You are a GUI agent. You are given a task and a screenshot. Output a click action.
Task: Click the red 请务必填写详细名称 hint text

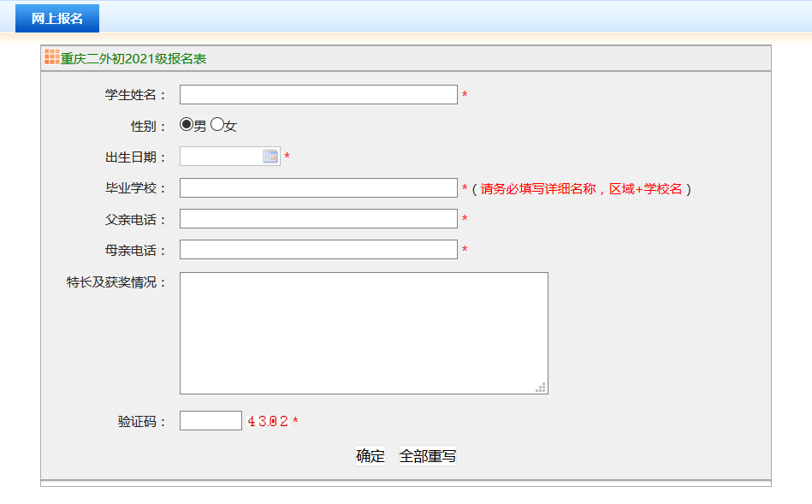click(x=581, y=189)
